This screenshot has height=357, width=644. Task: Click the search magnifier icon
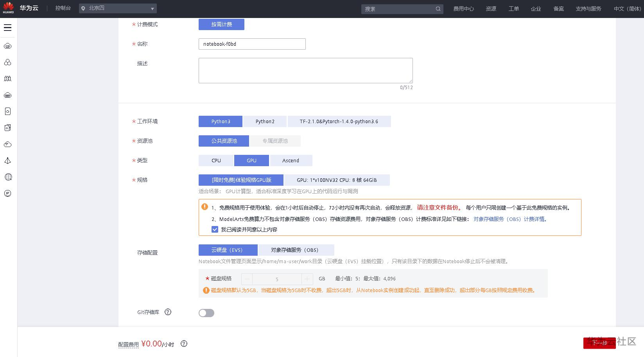pos(438,9)
